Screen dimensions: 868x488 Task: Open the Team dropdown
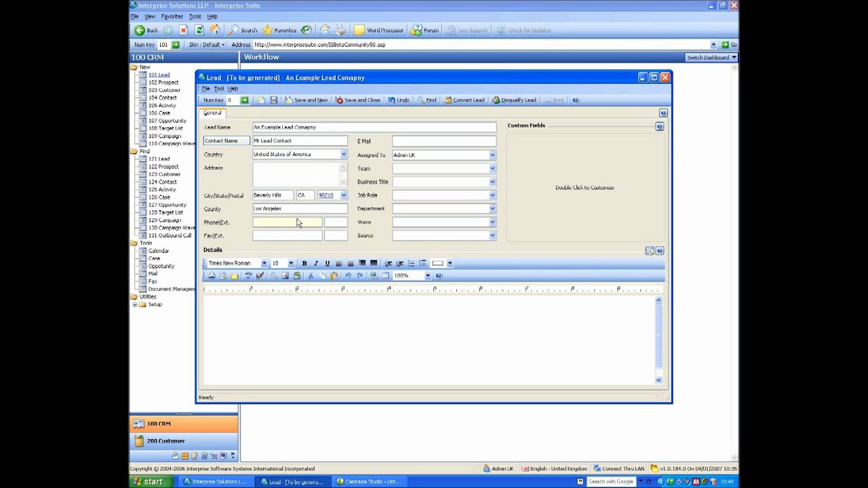click(492, 168)
